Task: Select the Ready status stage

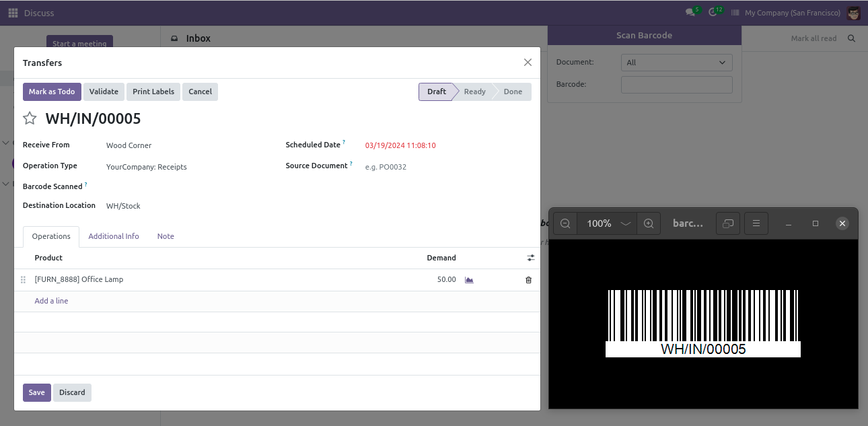Action: [x=474, y=92]
